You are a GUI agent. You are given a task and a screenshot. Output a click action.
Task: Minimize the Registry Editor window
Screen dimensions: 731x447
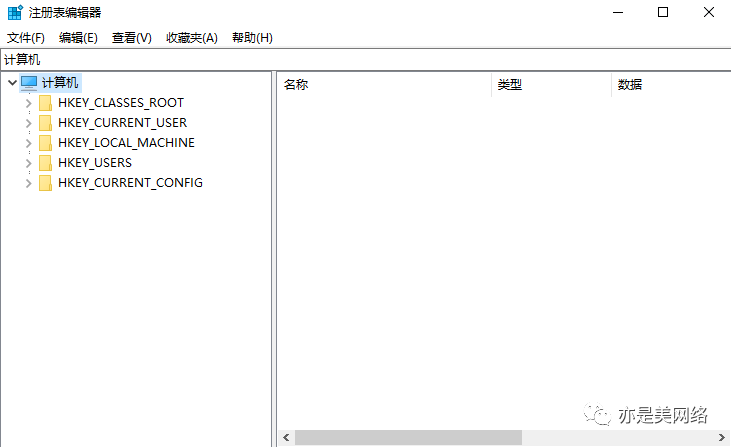tap(618, 13)
